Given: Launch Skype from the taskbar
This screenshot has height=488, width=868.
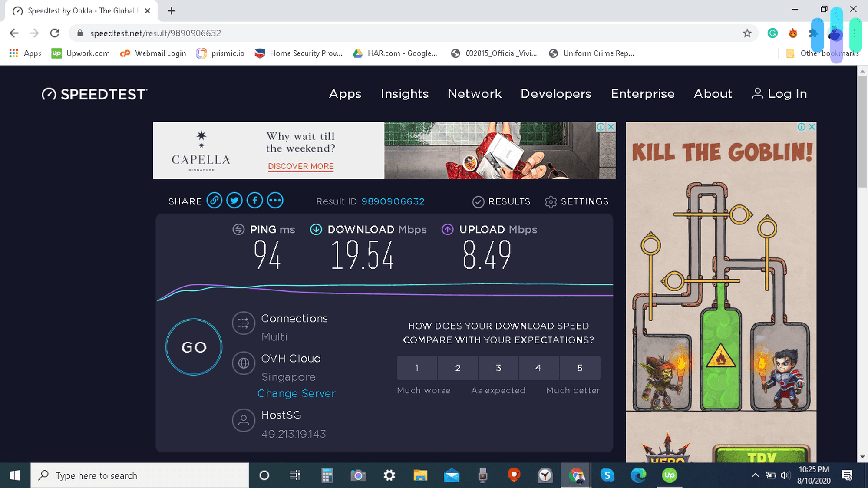Looking at the screenshot, I should tap(607, 475).
